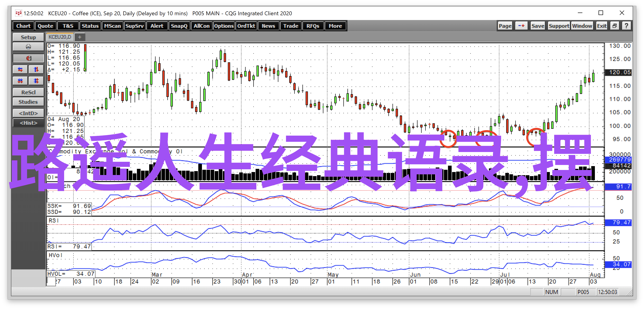Screen dimensions: 644x309
Task: Click the current bar color indicator
Action: coord(85,58)
